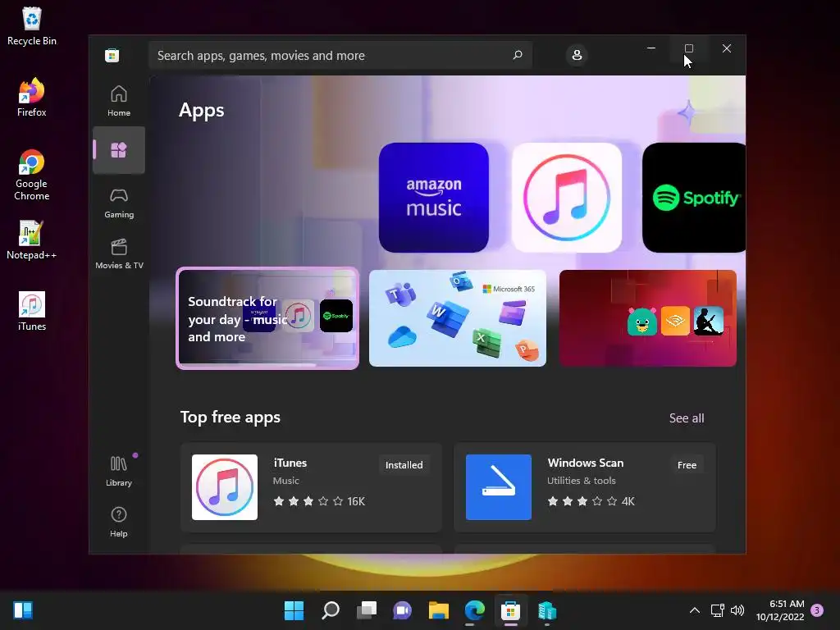Open Task View in the taskbar

367,610
